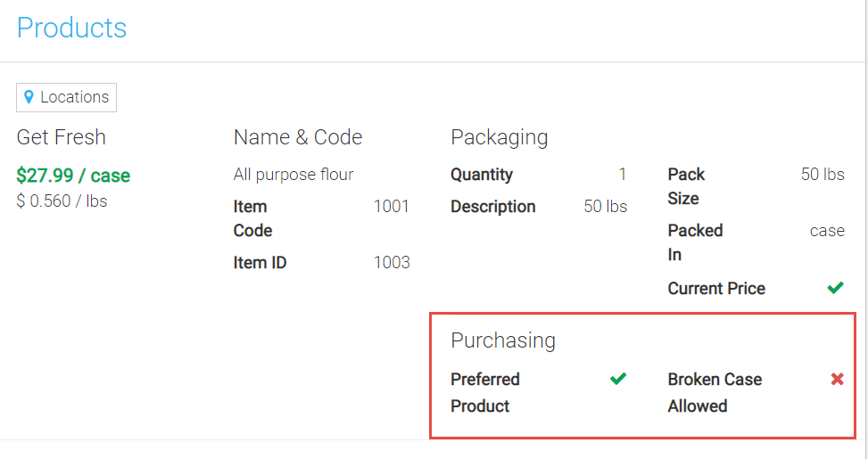The image size is (868, 459).
Task: Click the map pin icon in Locations
Action: (29, 97)
